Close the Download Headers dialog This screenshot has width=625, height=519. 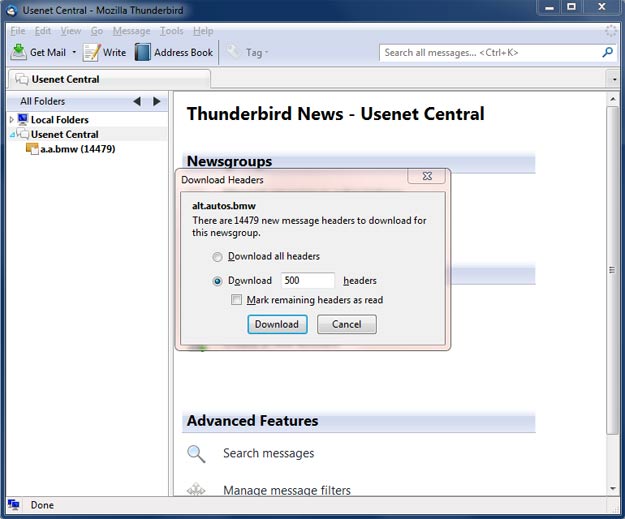click(x=426, y=176)
